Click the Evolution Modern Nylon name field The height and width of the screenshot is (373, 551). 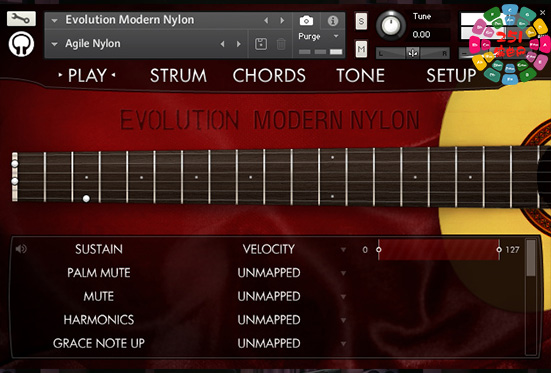pos(130,20)
